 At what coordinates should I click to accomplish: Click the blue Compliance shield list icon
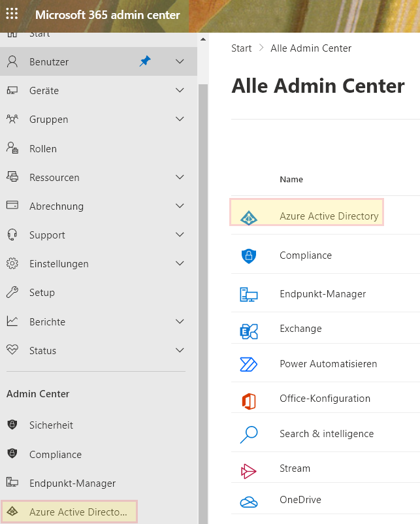[249, 256]
